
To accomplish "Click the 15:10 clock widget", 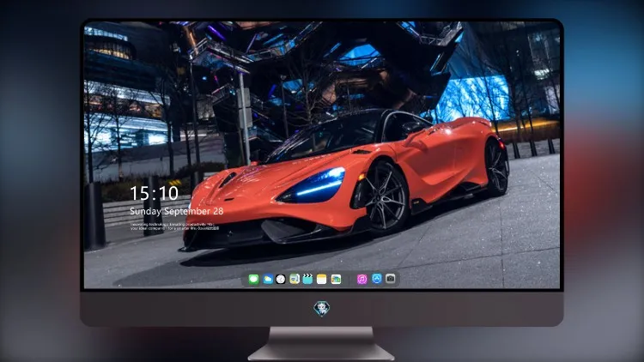I will coord(154,193).
